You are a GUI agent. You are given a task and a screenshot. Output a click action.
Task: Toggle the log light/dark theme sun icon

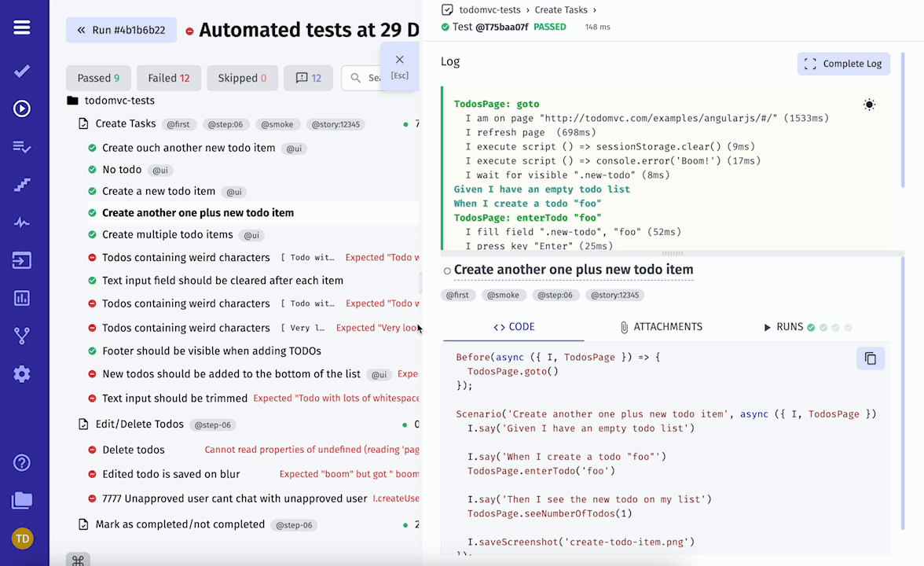click(x=869, y=105)
